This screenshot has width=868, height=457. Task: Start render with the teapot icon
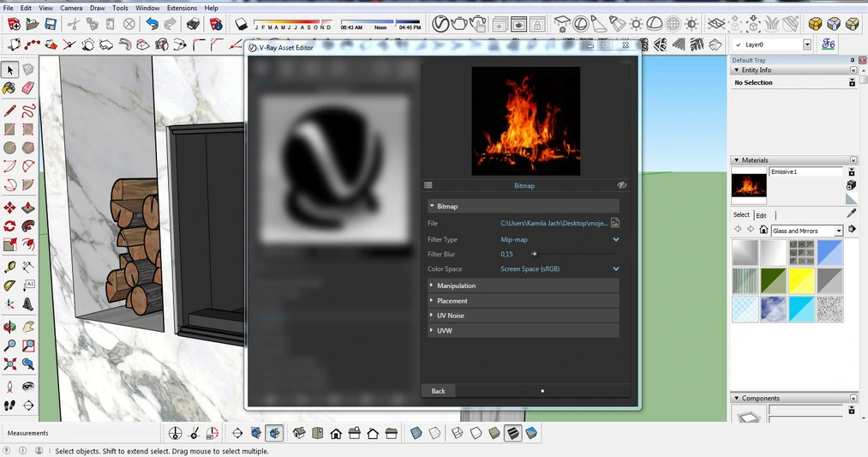pos(459,24)
